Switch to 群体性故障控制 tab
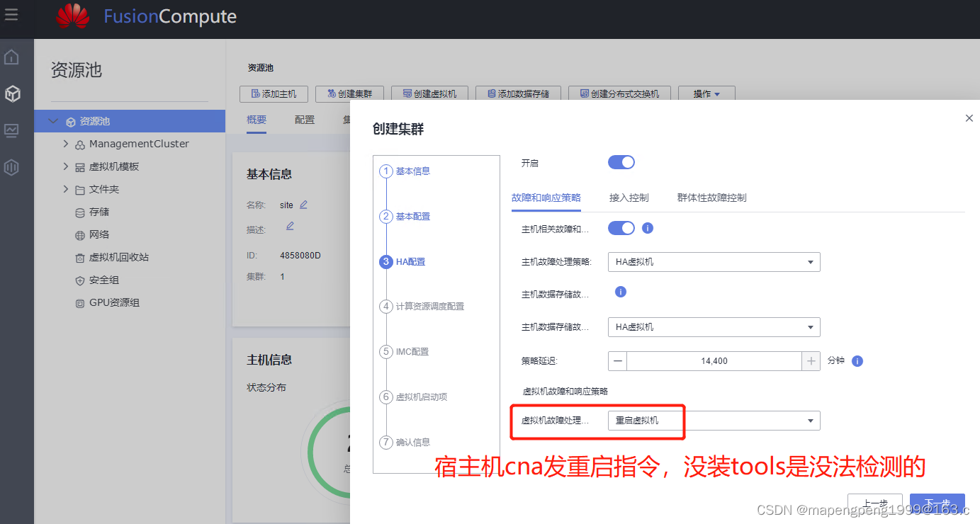980x524 pixels. pyautogui.click(x=711, y=198)
